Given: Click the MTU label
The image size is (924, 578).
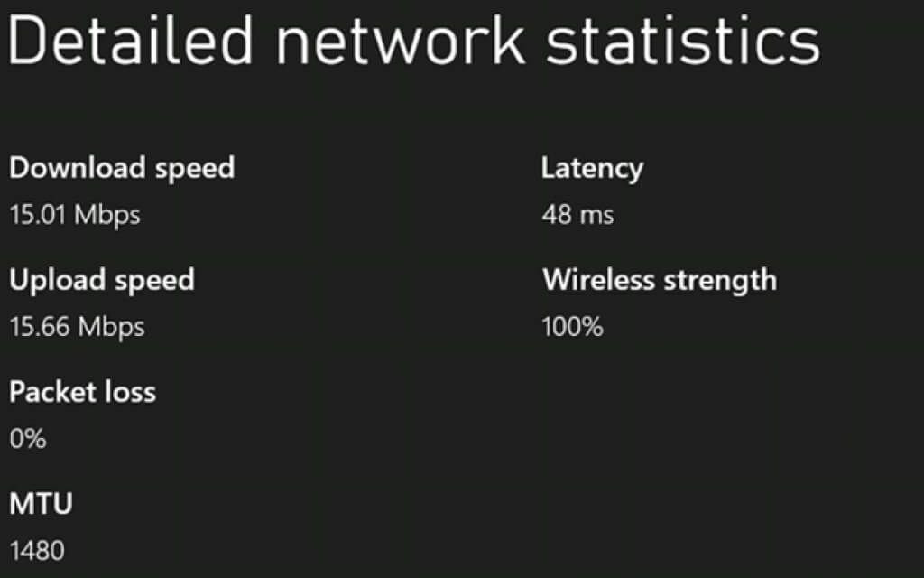Looking at the screenshot, I should tap(41, 504).
